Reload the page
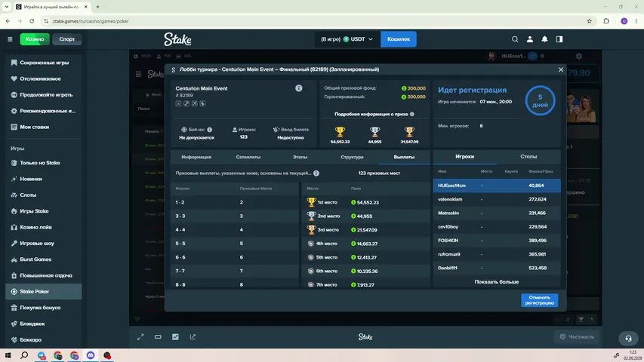 click(x=32, y=21)
